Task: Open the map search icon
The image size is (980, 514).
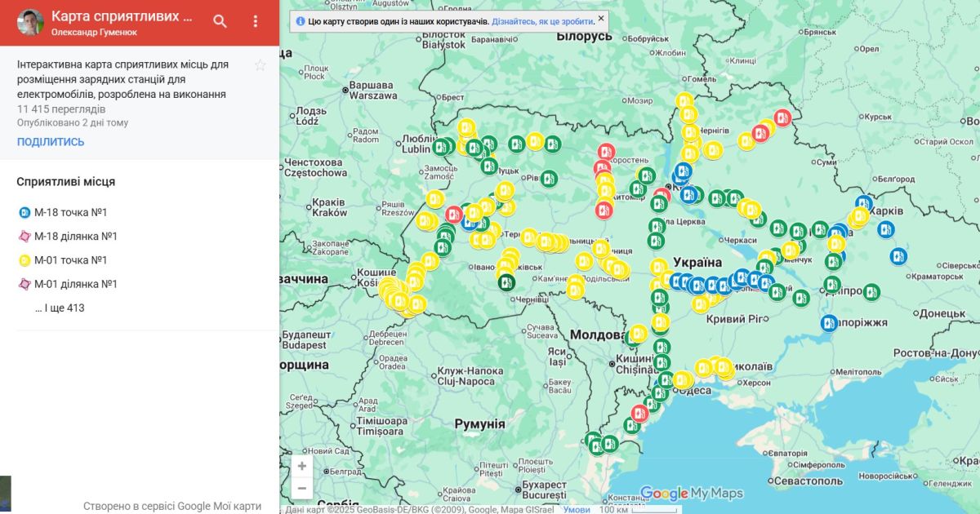Action: coord(220,22)
